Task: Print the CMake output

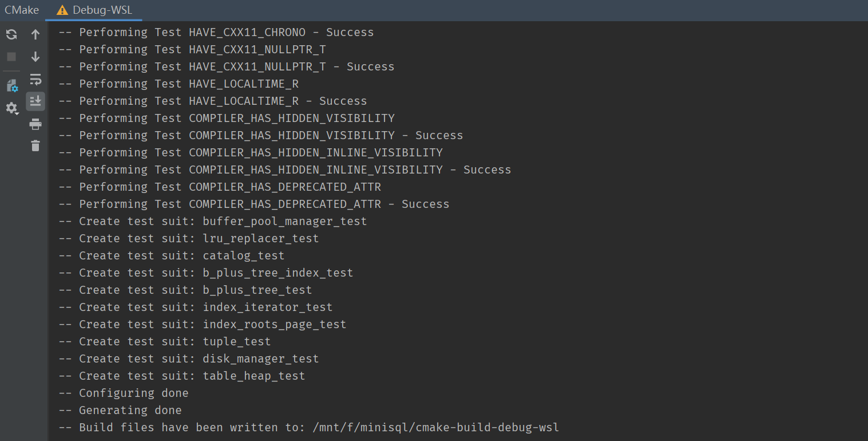Action: (x=35, y=124)
